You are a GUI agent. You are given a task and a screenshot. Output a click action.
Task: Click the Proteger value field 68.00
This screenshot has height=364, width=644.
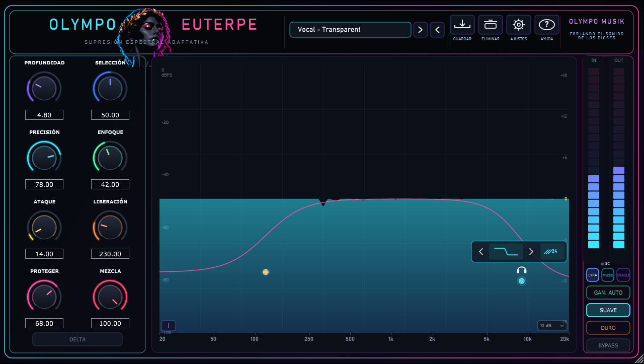tap(44, 323)
